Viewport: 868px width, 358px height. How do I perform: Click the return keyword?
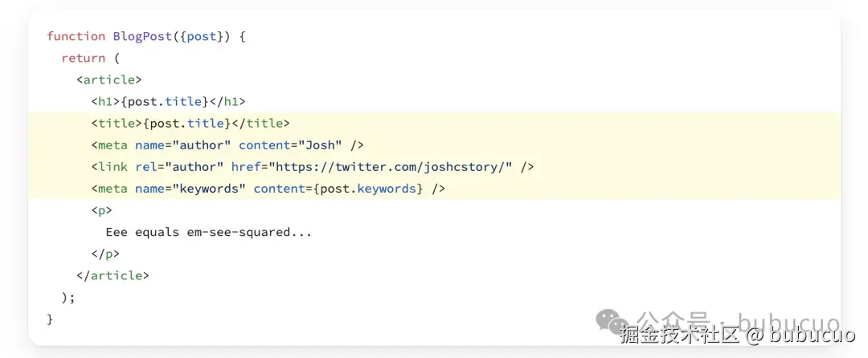click(x=83, y=58)
